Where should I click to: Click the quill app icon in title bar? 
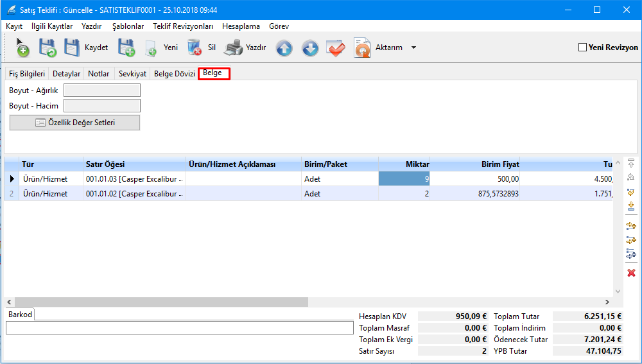coord(12,10)
